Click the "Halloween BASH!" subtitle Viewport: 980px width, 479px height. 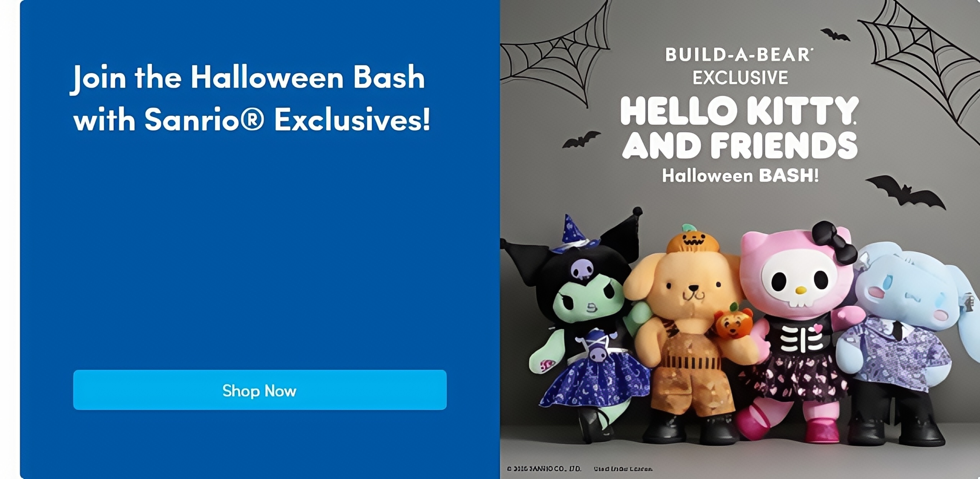740,176
